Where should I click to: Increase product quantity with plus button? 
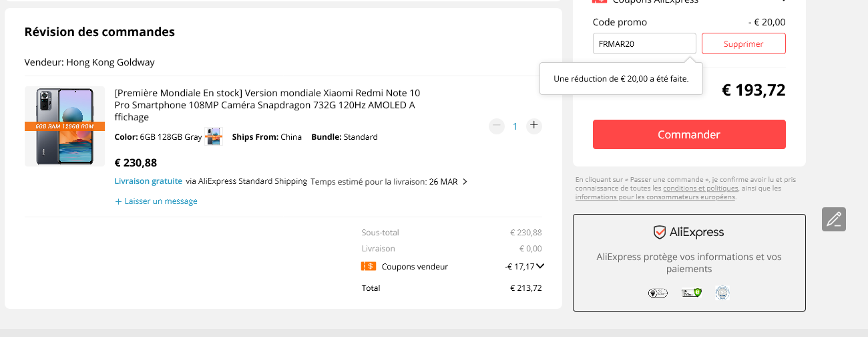tap(533, 126)
